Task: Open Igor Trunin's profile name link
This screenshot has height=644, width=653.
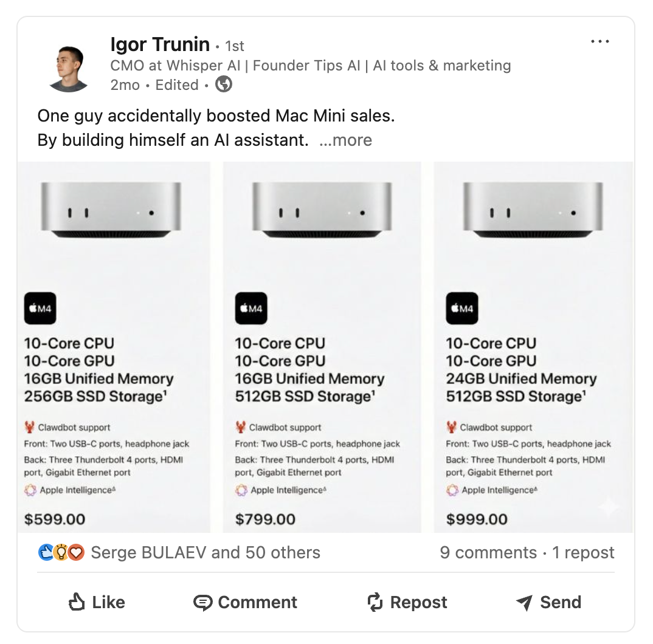Action: point(160,44)
